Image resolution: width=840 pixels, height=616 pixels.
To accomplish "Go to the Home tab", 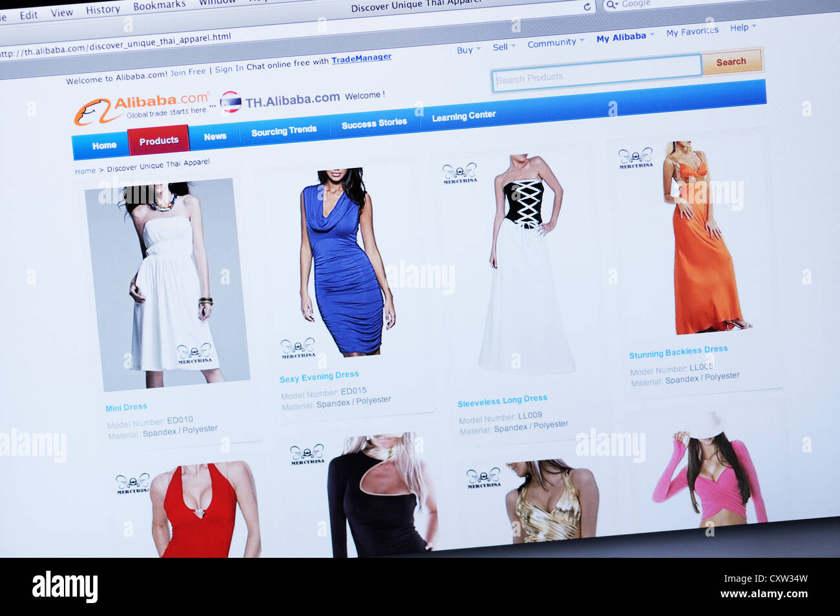I will (x=104, y=146).
